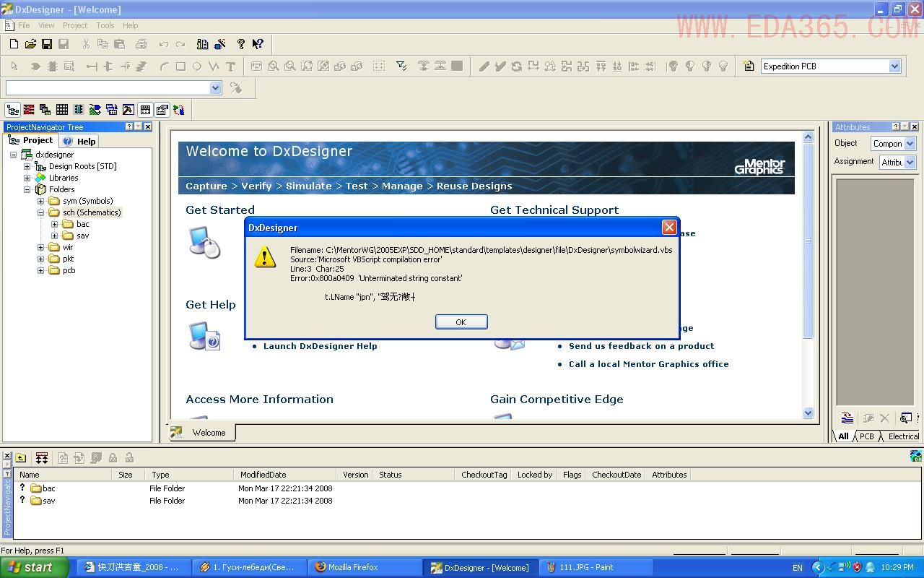Collapse the dxdesigner root tree node

point(13,155)
